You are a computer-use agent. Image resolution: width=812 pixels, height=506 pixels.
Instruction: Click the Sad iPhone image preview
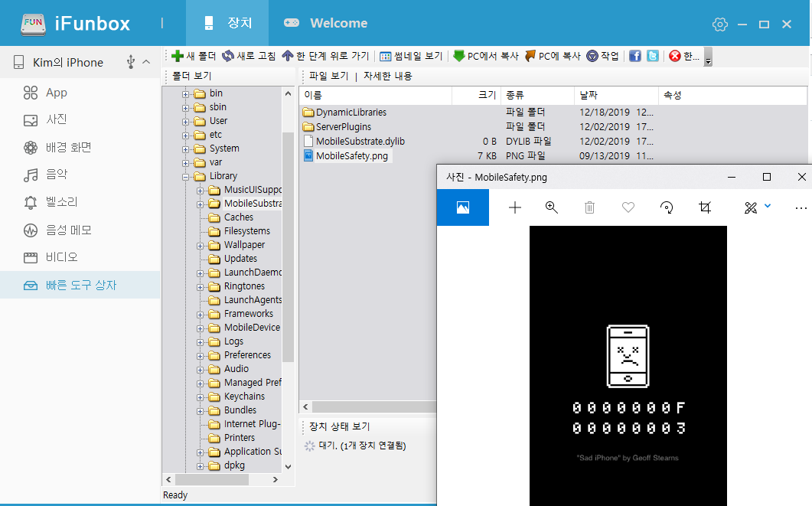pos(628,366)
